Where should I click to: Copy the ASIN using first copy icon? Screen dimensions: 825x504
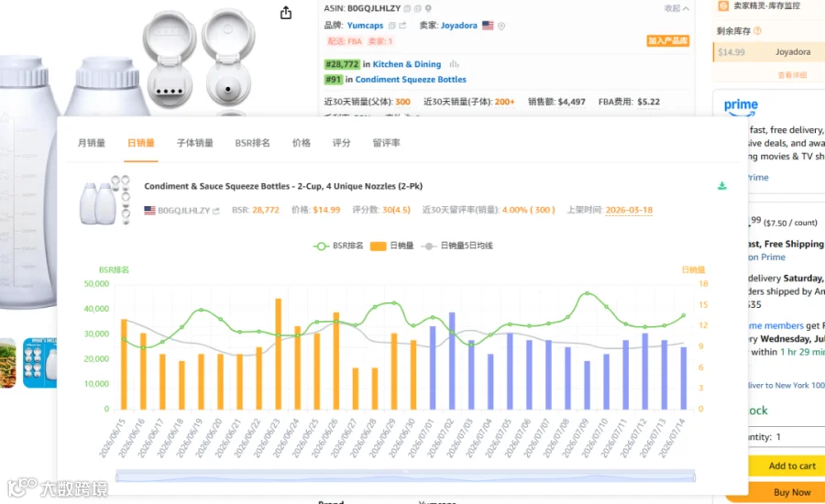407,8
